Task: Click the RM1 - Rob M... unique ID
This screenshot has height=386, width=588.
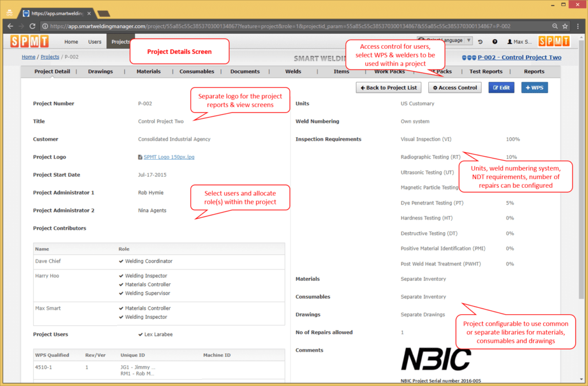Action: pyautogui.click(x=137, y=373)
